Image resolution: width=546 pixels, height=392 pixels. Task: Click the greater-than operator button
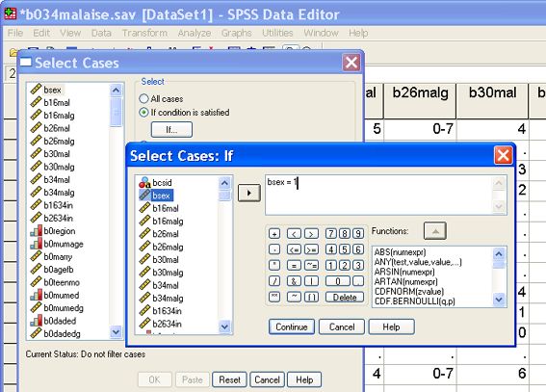[x=311, y=234]
